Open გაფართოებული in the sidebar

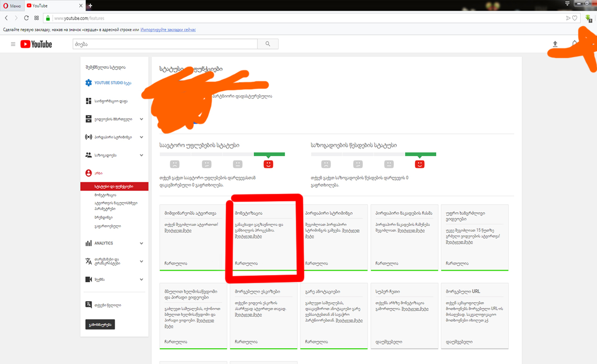pos(107,226)
